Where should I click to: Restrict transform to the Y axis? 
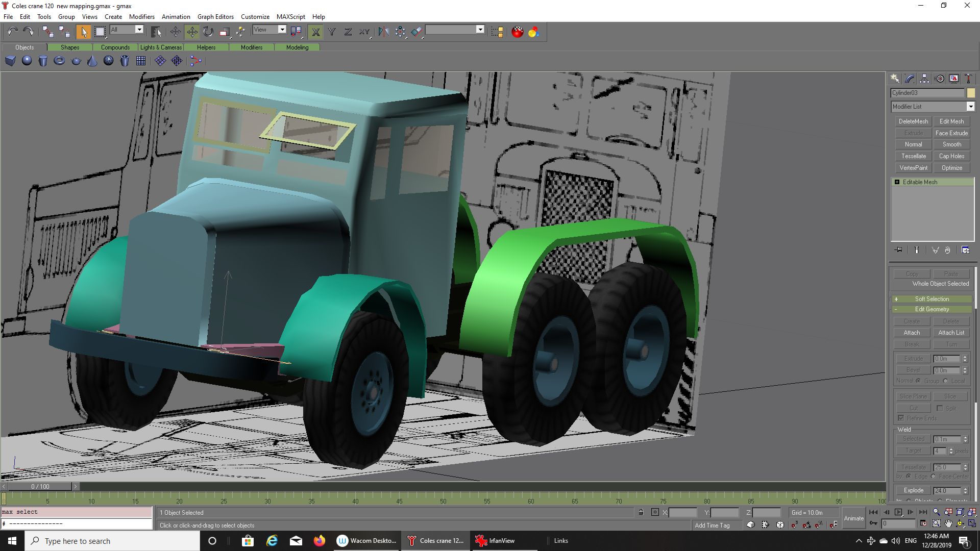(x=332, y=32)
